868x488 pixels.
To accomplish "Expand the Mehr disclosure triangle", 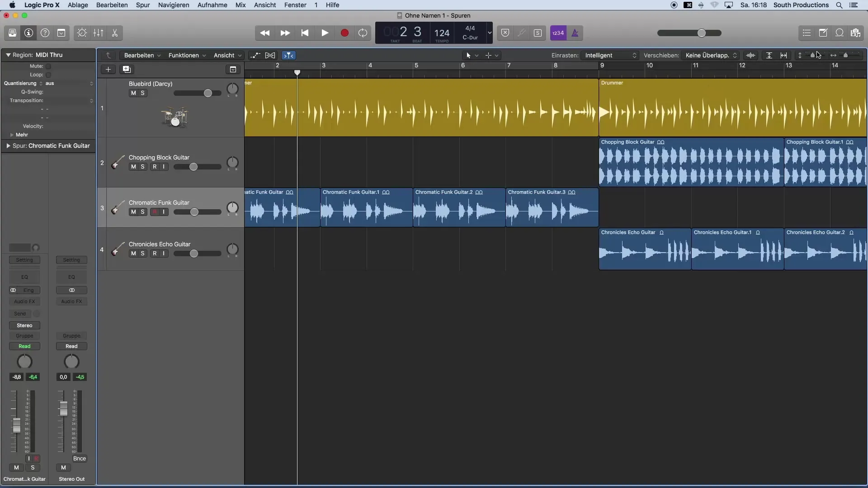I will click(12, 135).
